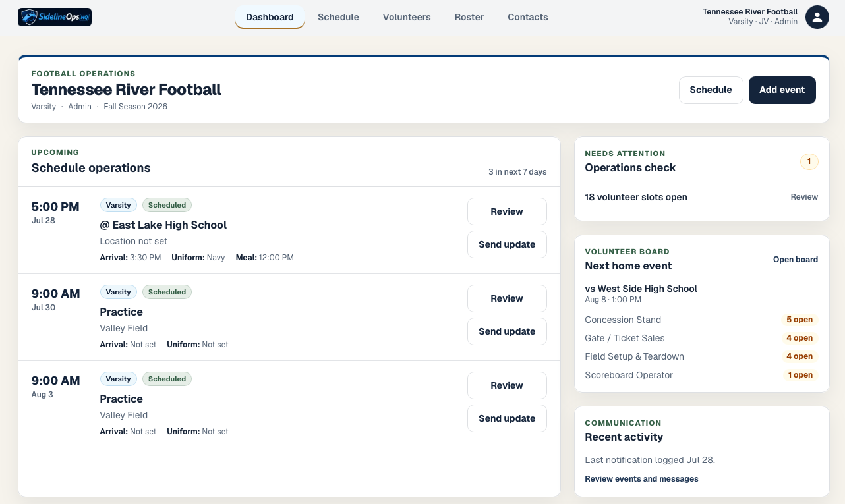
Task: Click the Schedule button in header card
Action: 711,90
